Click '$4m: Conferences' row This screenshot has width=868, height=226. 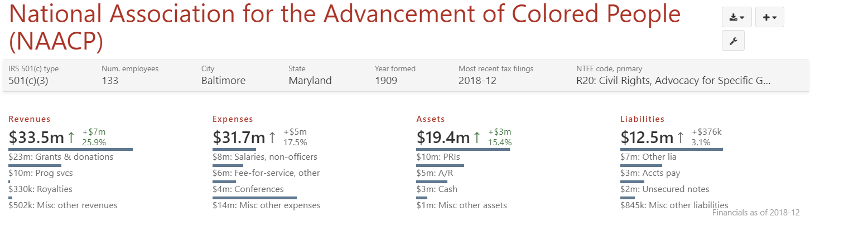248,189
